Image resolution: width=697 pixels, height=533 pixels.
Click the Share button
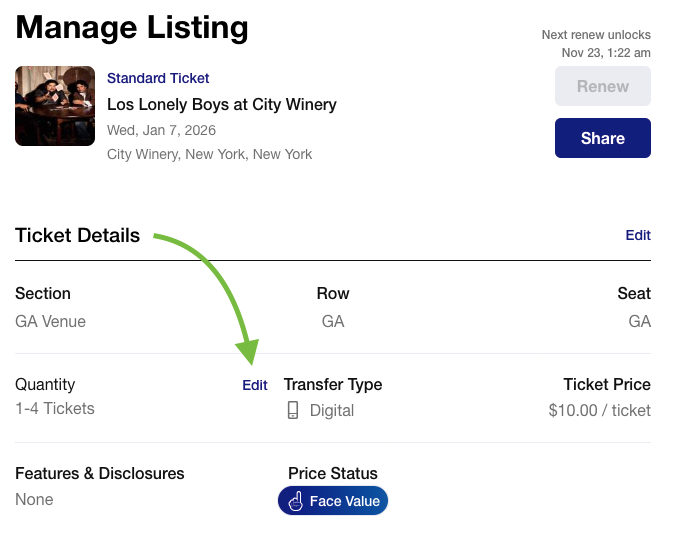(x=602, y=138)
